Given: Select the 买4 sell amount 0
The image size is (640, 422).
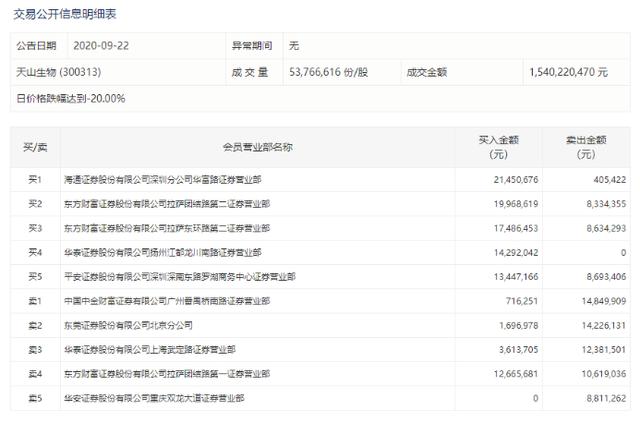Looking at the screenshot, I should (623, 253).
